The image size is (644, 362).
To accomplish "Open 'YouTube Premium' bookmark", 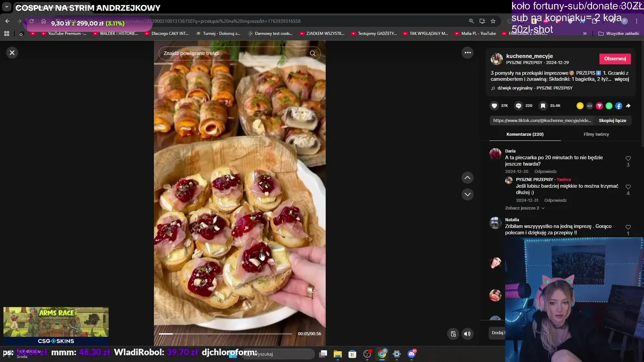I will coord(63,34).
